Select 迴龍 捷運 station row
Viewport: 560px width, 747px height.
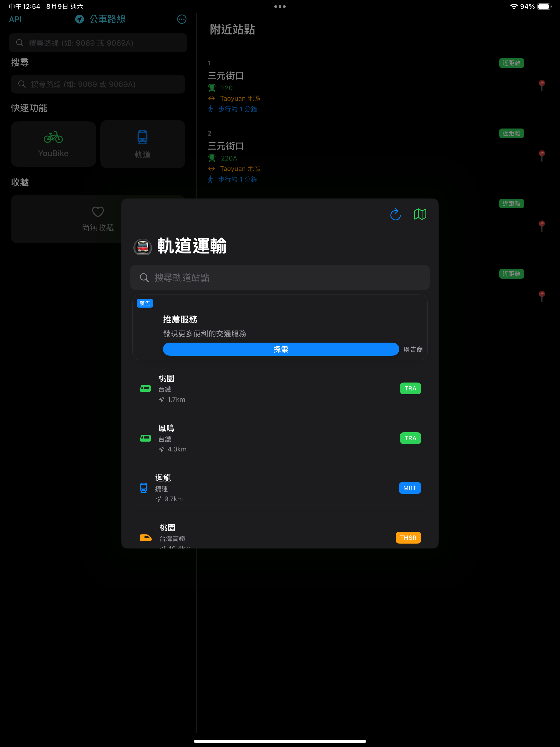[280, 488]
